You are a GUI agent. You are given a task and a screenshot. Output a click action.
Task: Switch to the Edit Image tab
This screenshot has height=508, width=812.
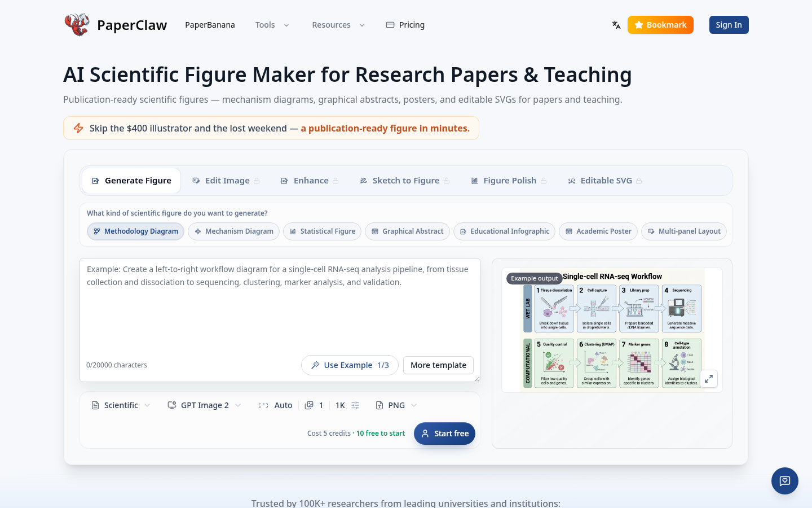(x=226, y=181)
